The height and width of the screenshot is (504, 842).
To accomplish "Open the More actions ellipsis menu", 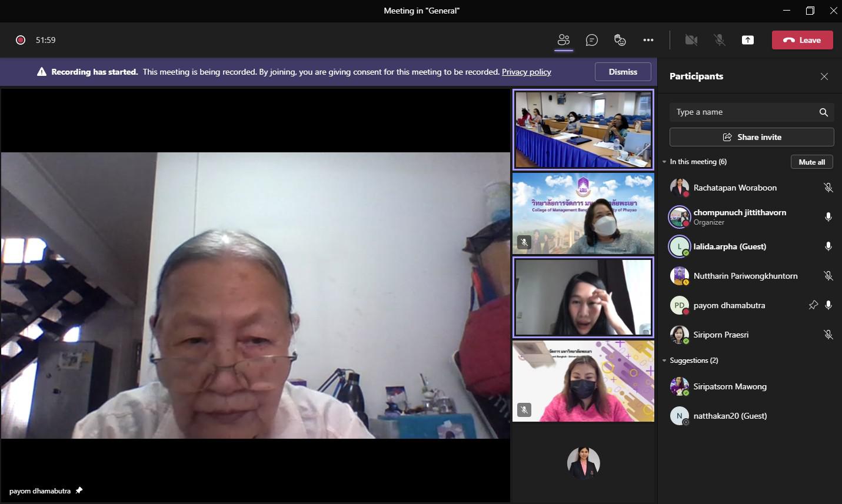I will 648,40.
